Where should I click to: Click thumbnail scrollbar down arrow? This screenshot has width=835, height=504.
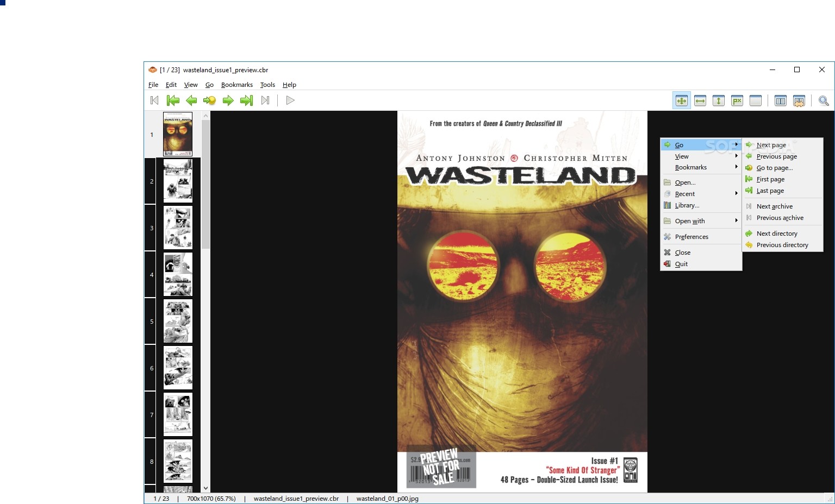coord(205,488)
